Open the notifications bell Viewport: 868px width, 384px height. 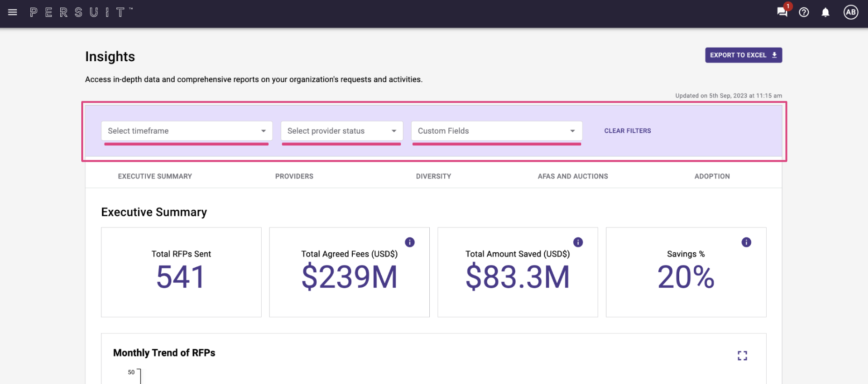825,12
